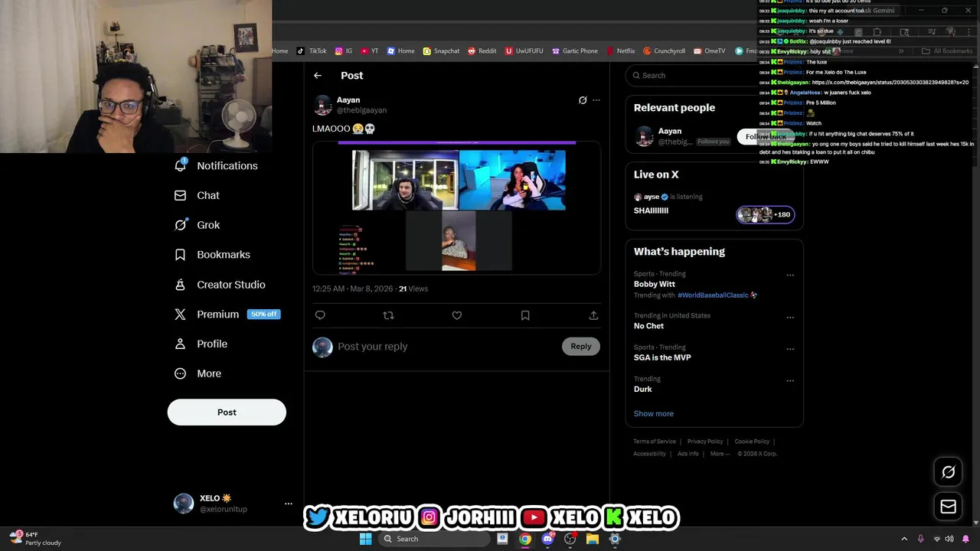
Task: Open XELO account menu dots
Action: pyautogui.click(x=289, y=504)
